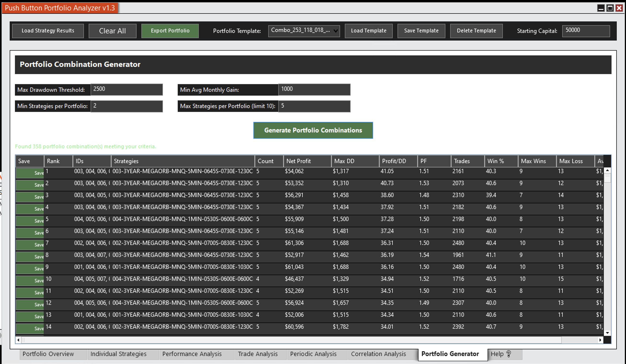Click the Help tab question mark icon
The width and height of the screenshot is (626, 364).
point(508,354)
